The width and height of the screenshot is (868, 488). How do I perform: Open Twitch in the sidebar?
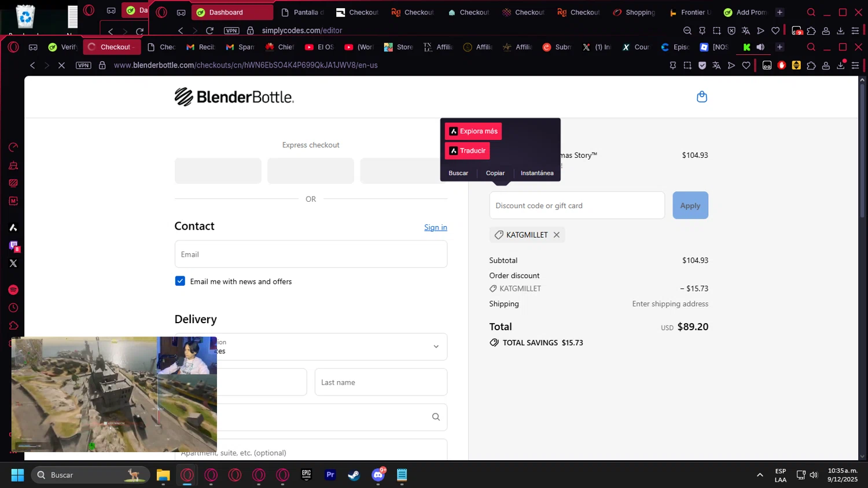13,246
